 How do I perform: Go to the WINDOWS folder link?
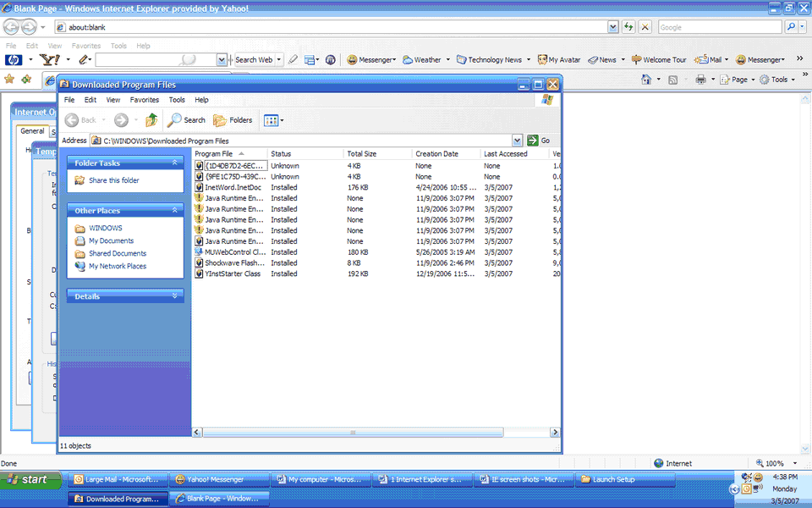[105, 228]
